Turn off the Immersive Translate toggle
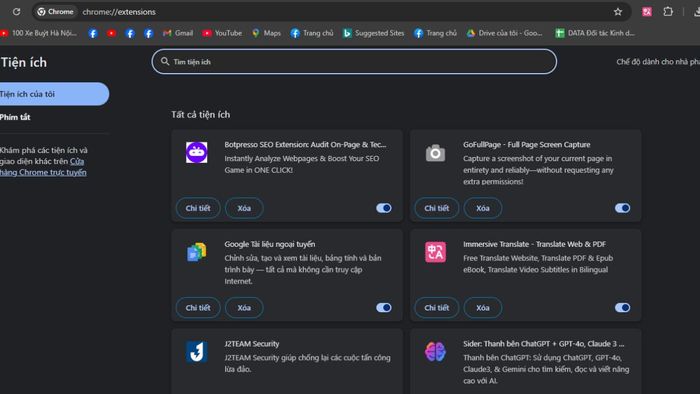The height and width of the screenshot is (394, 700). (622, 307)
